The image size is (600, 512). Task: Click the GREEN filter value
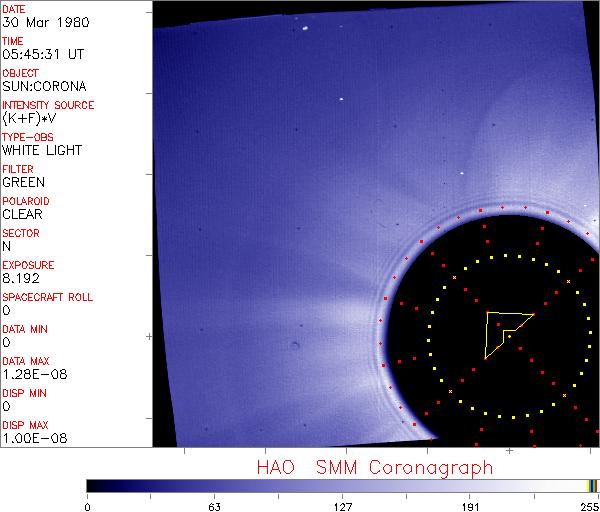pyautogui.click(x=23, y=182)
